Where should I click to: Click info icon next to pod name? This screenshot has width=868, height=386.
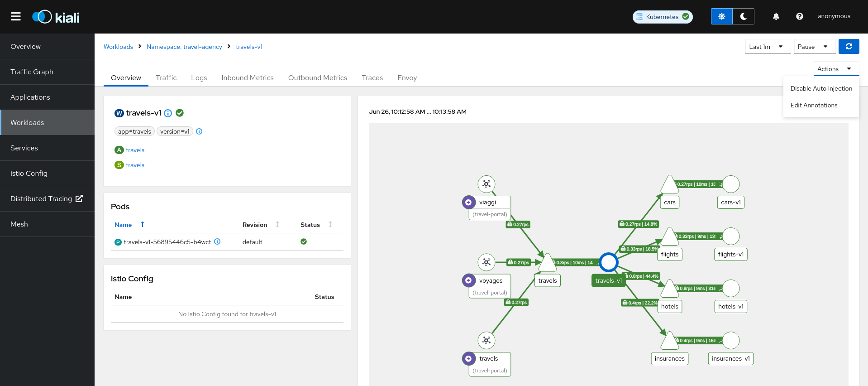[217, 242]
